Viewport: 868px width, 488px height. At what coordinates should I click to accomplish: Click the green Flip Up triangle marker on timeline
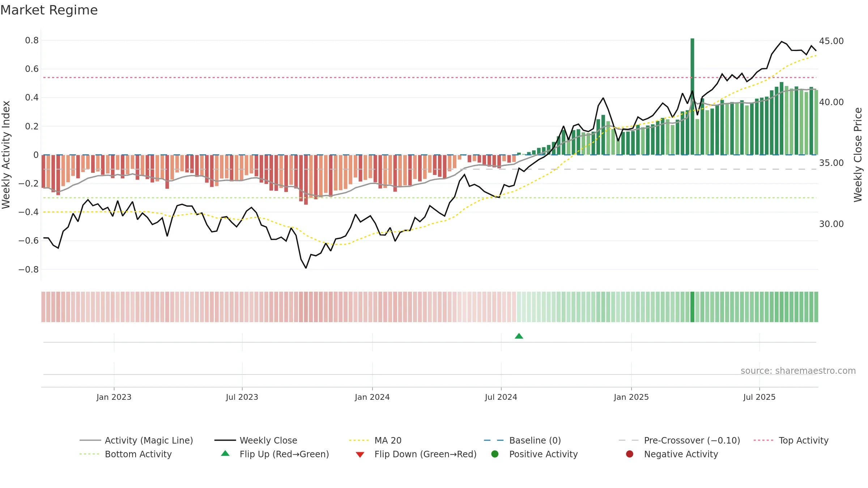coord(519,336)
